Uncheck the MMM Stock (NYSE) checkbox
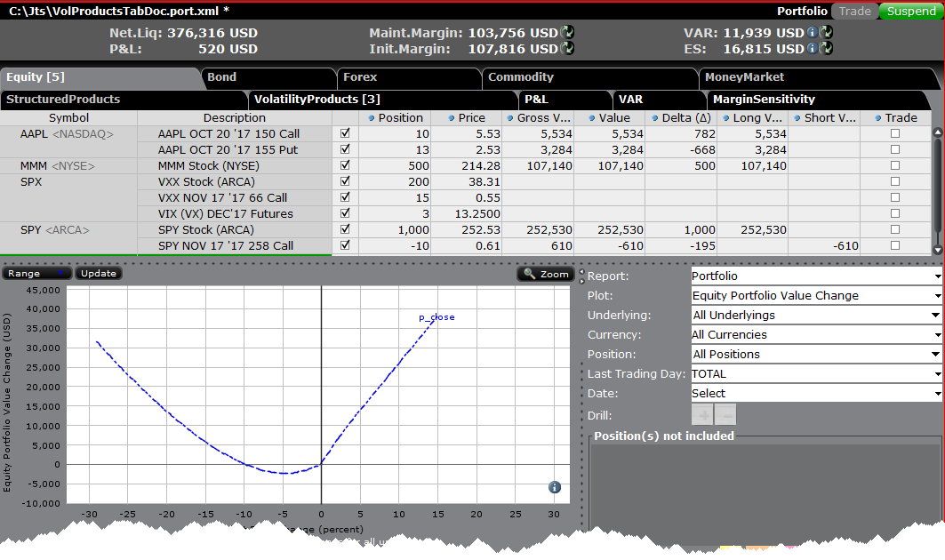The height and width of the screenshot is (560, 945). [346, 165]
